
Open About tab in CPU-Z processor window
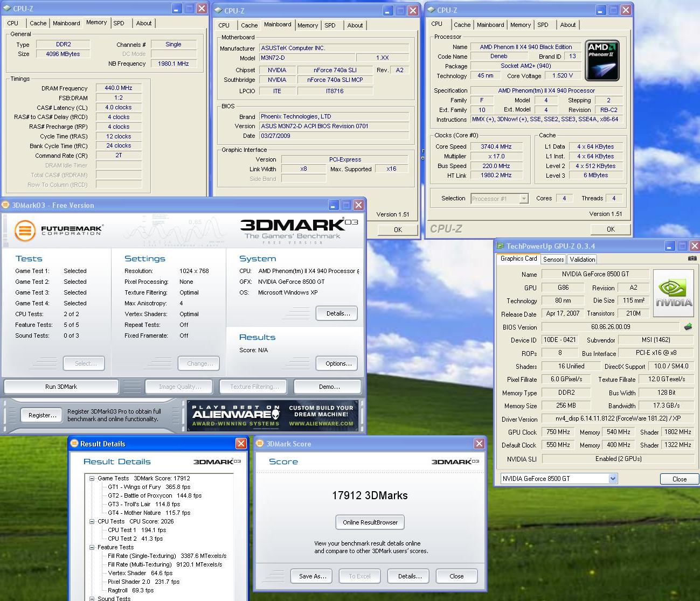[567, 25]
